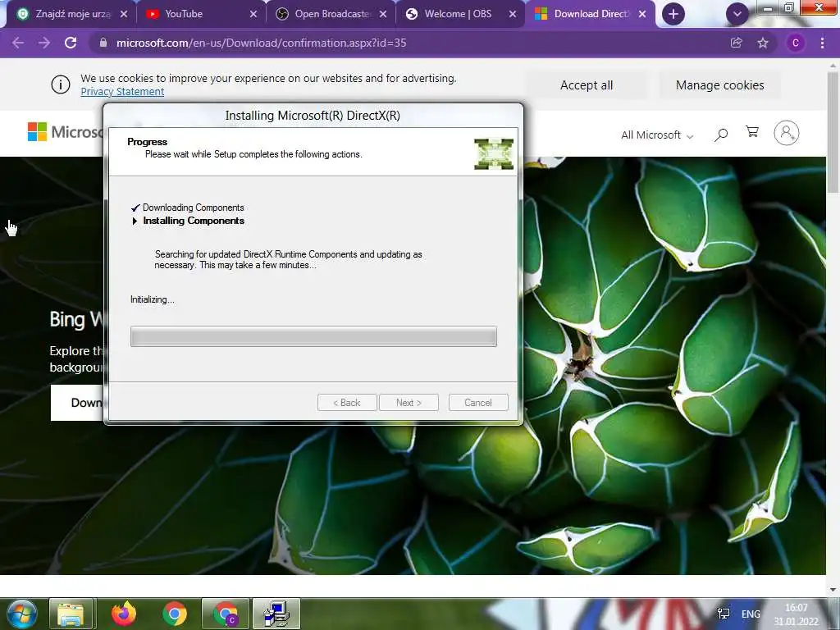Click the installer progress bar
The image size is (840, 630).
tap(313, 336)
